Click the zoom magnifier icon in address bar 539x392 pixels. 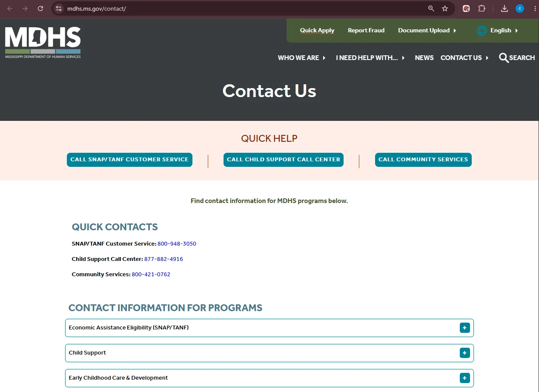pyautogui.click(x=431, y=9)
